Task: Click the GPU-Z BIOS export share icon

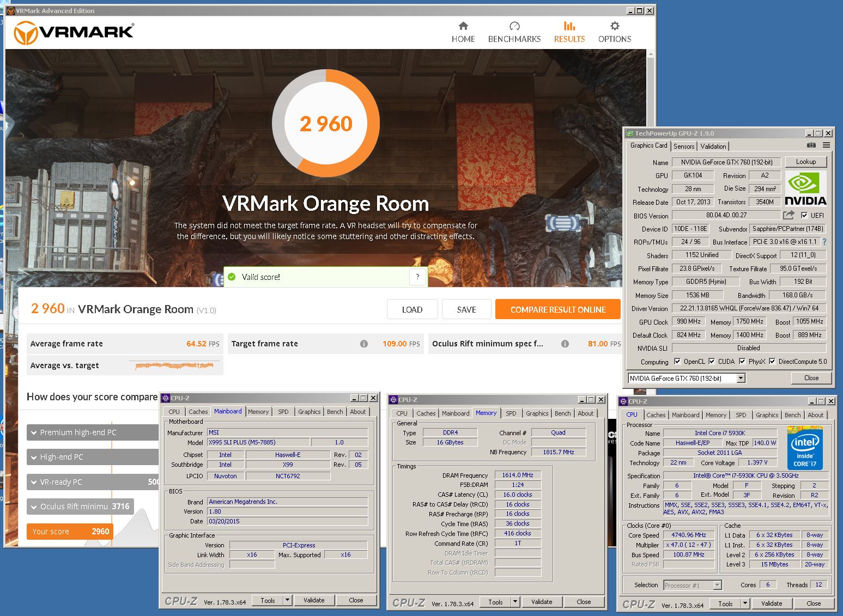Action: pyautogui.click(x=789, y=215)
